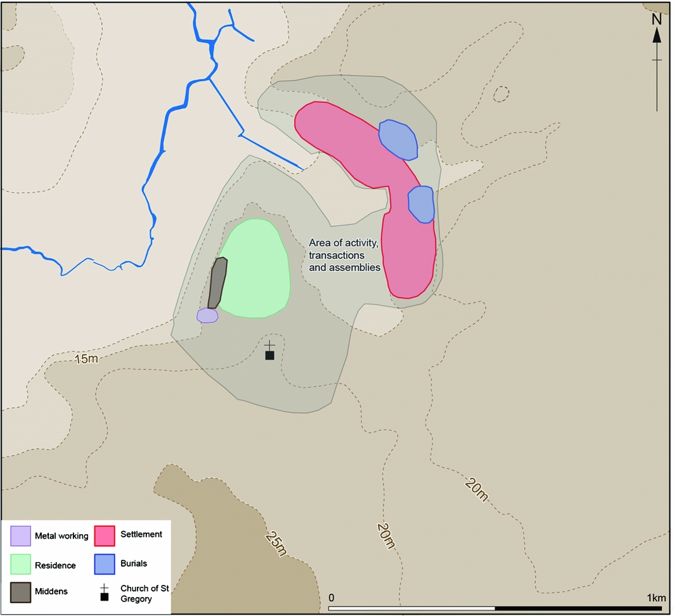Viewport: 674px width, 616px height.
Task: Click the Metal working legend swatch
Action: [x=20, y=536]
